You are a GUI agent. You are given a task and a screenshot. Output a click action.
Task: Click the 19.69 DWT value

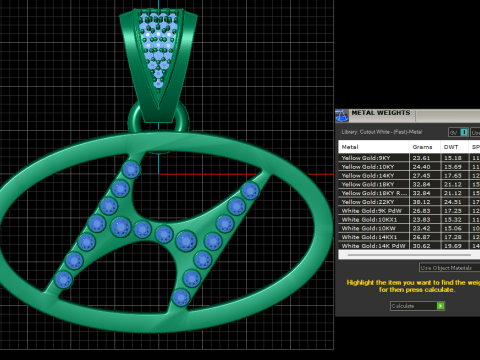[453, 246]
